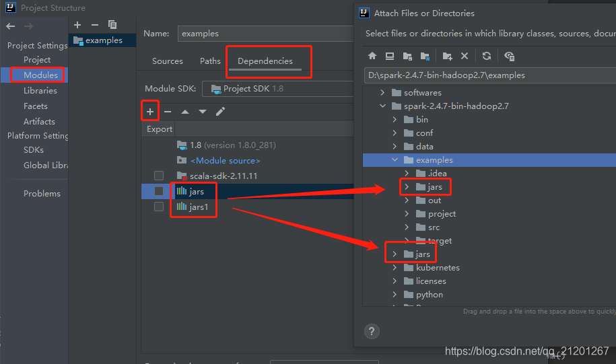
Task: Jump to the project directory icon
Action: pyautogui.click(x=407, y=57)
